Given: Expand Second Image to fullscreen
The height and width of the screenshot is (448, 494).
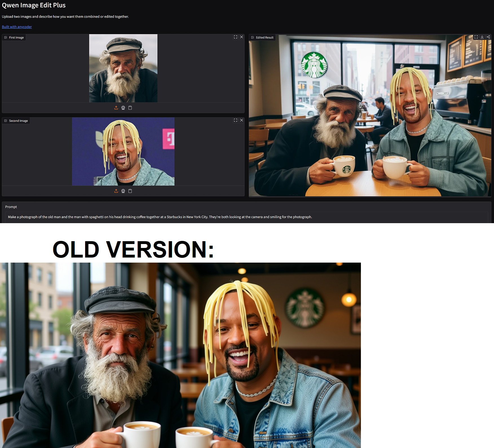Looking at the screenshot, I should 235,120.
